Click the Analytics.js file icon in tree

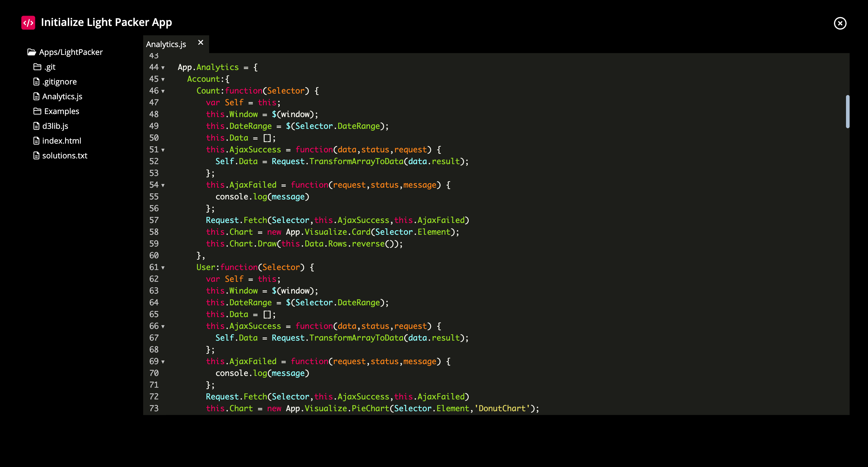click(36, 97)
